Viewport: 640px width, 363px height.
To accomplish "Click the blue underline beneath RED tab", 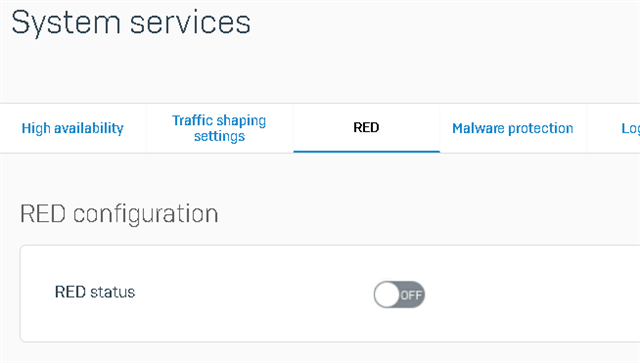I will point(367,151).
